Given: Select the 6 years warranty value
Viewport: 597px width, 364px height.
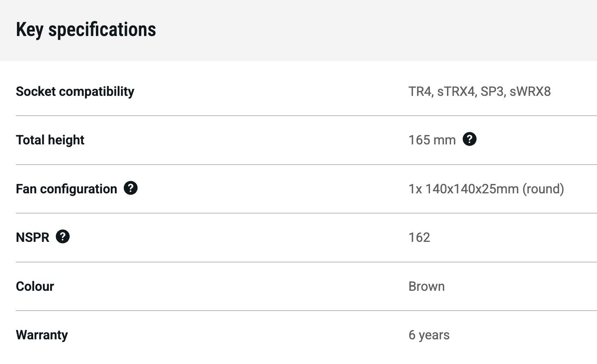Looking at the screenshot, I should [429, 335].
